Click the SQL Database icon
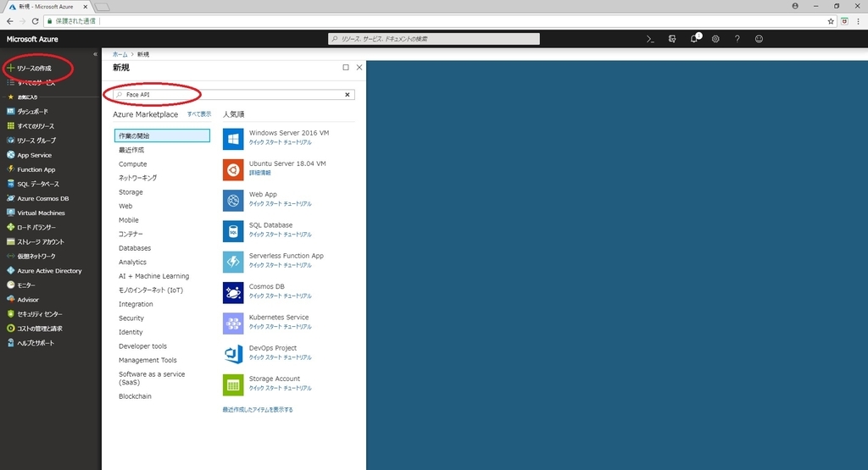This screenshot has width=868, height=470. point(233,231)
